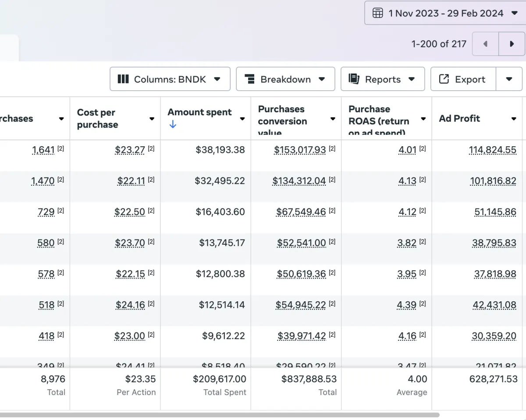526x420 pixels.
Task: Open Export options dropdown arrow
Action: click(x=509, y=79)
